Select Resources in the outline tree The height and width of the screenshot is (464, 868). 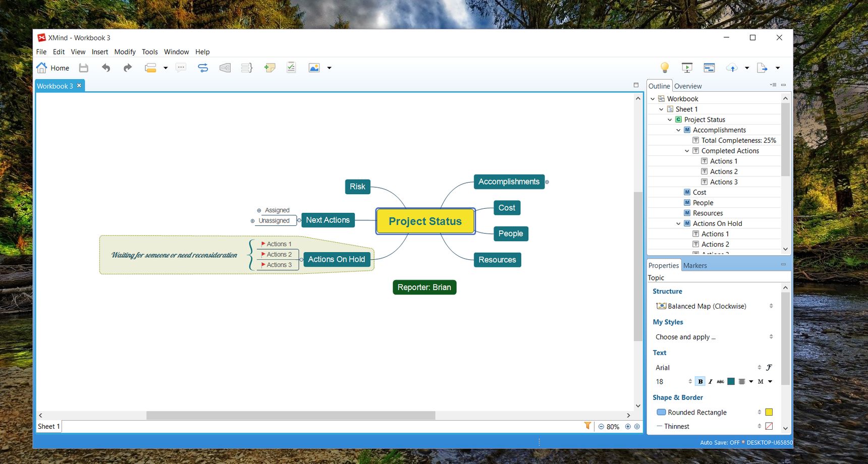[x=708, y=213]
